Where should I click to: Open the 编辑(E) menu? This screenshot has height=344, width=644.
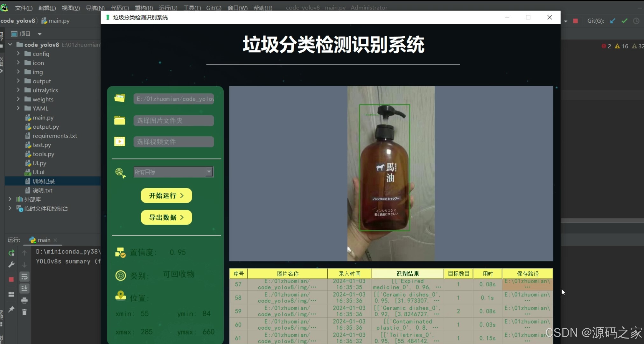(x=47, y=8)
